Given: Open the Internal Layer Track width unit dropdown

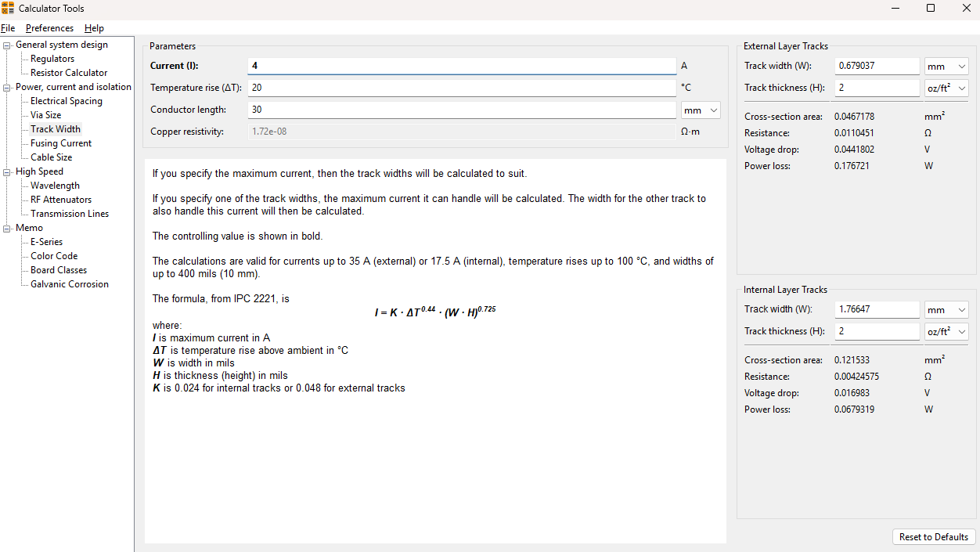Looking at the screenshot, I should tap(946, 310).
